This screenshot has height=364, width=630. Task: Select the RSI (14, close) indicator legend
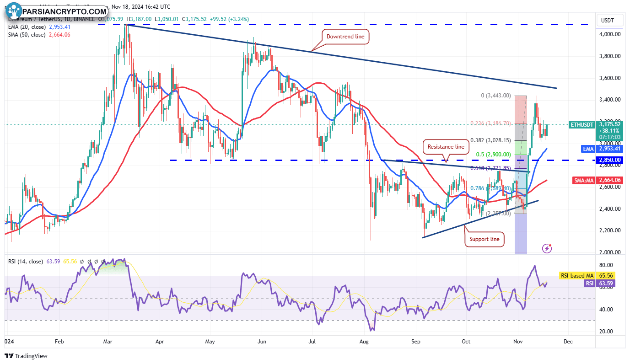26,262
